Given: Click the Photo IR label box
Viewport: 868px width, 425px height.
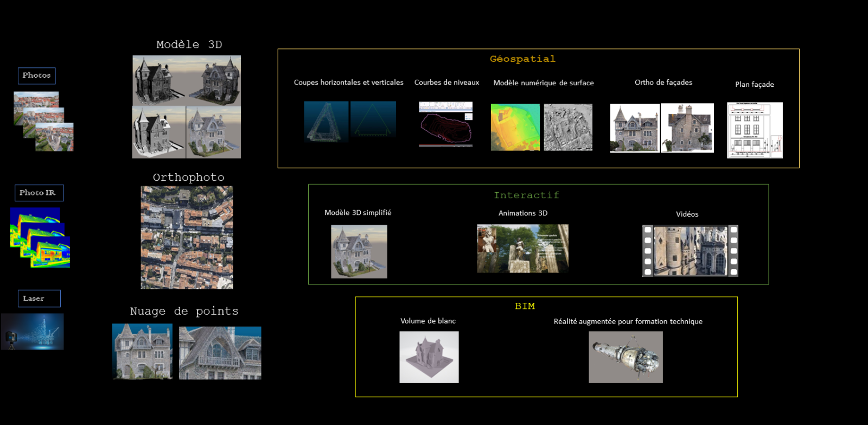Looking at the screenshot, I should pos(39,193).
